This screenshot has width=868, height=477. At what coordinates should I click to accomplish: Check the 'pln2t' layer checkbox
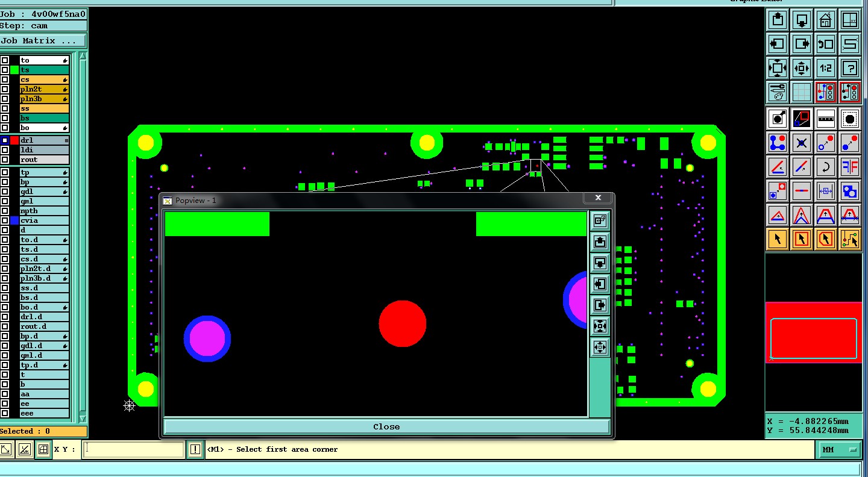(x=5, y=89)
